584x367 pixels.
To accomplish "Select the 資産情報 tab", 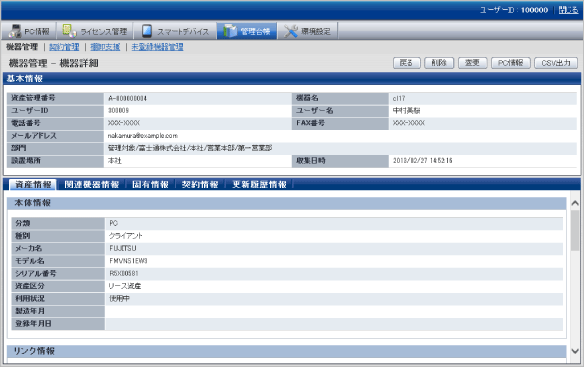I will (x=33, y=184).
